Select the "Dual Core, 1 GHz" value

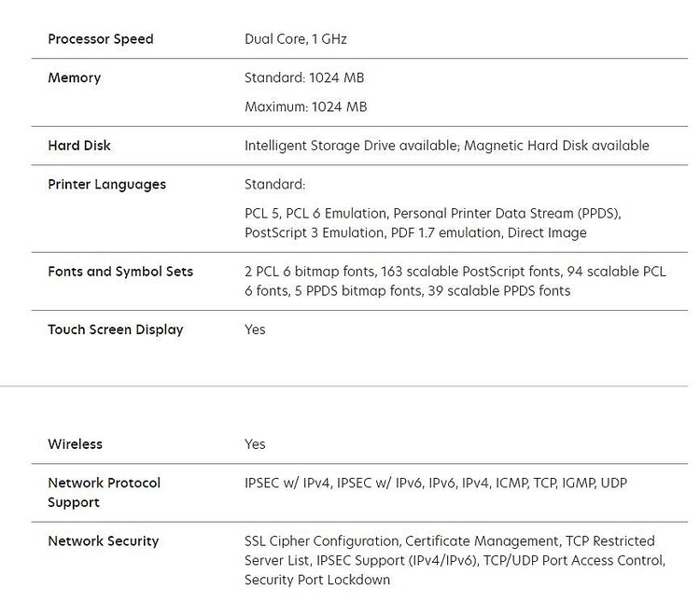tap(296, 39)
